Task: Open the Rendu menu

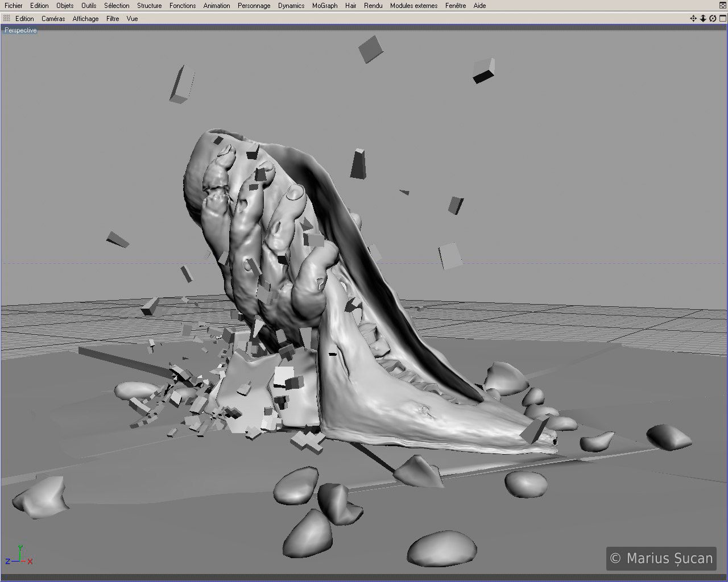Action: [x=373, y=6]
